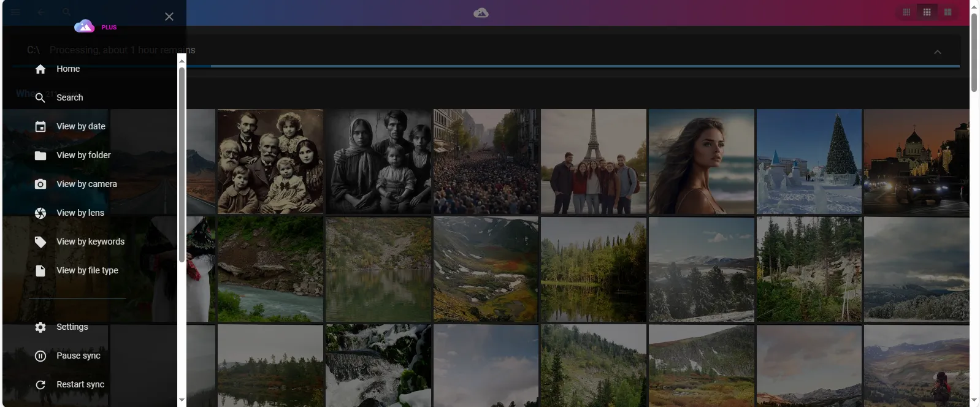Open the Eiffel Tower group photo

point(593,162)
